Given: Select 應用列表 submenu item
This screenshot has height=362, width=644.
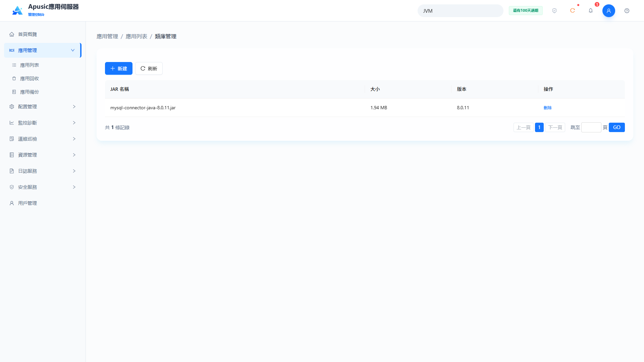Looking at the screenshot, I should tap(43, 65).
